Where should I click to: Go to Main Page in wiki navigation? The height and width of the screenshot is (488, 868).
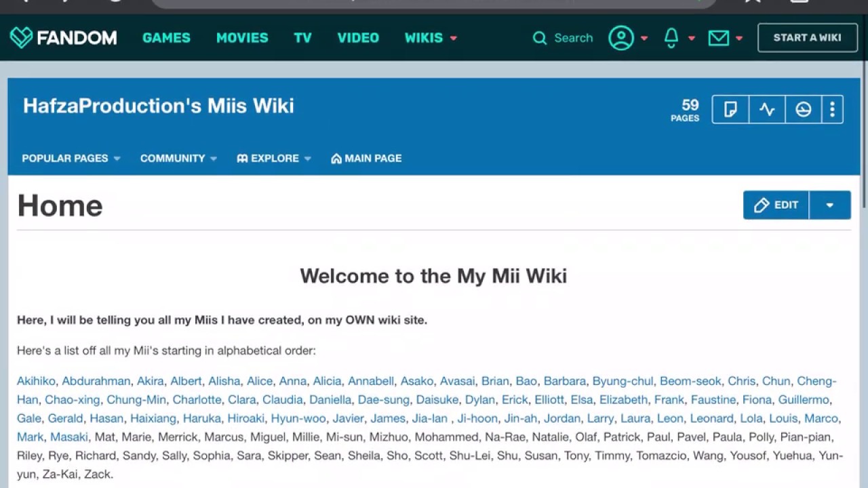366,158
